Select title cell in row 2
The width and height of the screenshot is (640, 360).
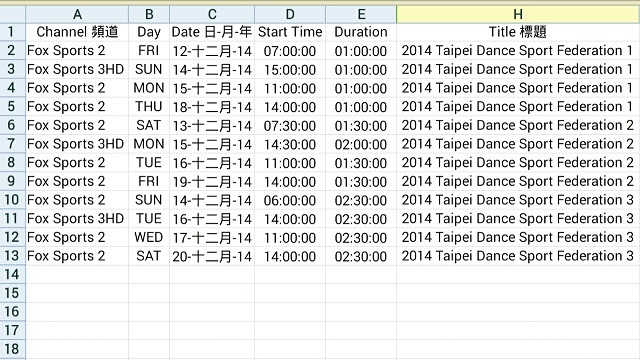518,51
